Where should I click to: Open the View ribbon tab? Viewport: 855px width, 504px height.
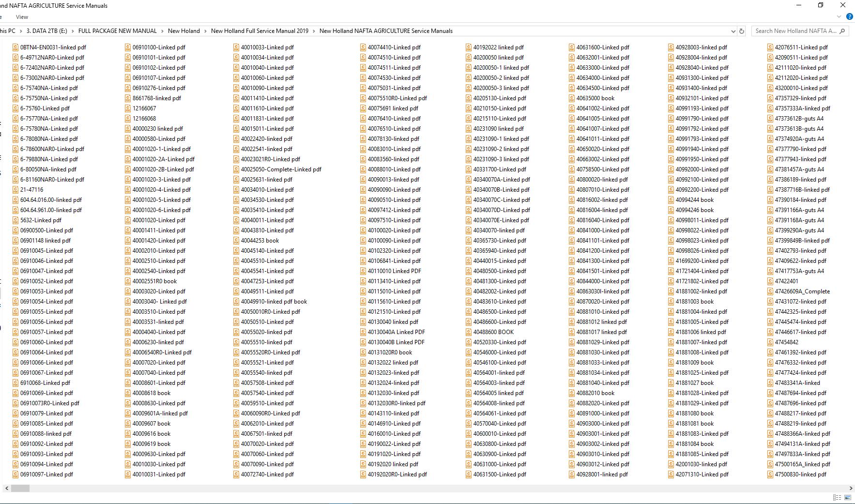pyautogui.click(x=22, y=17)
